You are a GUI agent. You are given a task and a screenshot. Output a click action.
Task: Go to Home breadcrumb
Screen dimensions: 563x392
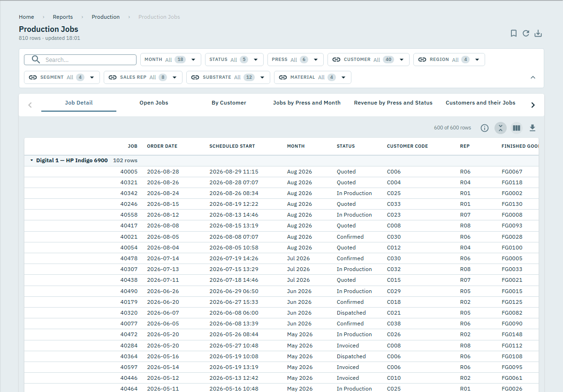click(26, 17)
